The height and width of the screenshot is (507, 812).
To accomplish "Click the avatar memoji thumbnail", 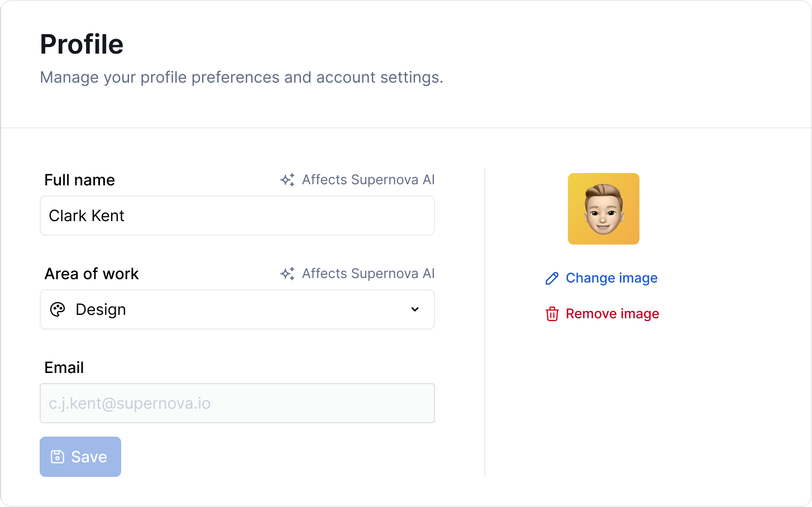I will (x=604, y=209).
